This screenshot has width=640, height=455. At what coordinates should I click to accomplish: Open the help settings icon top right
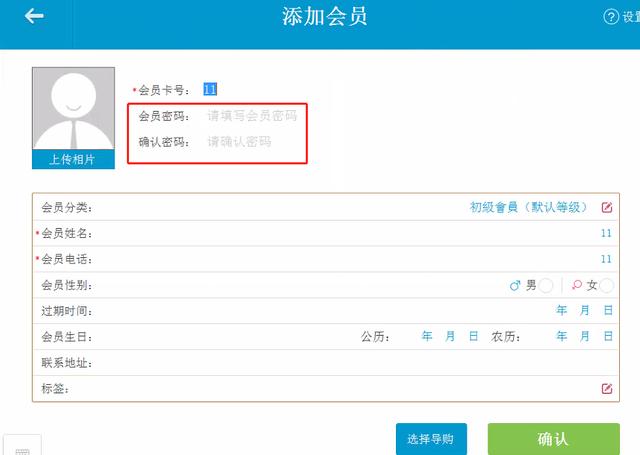coord(611,17)
